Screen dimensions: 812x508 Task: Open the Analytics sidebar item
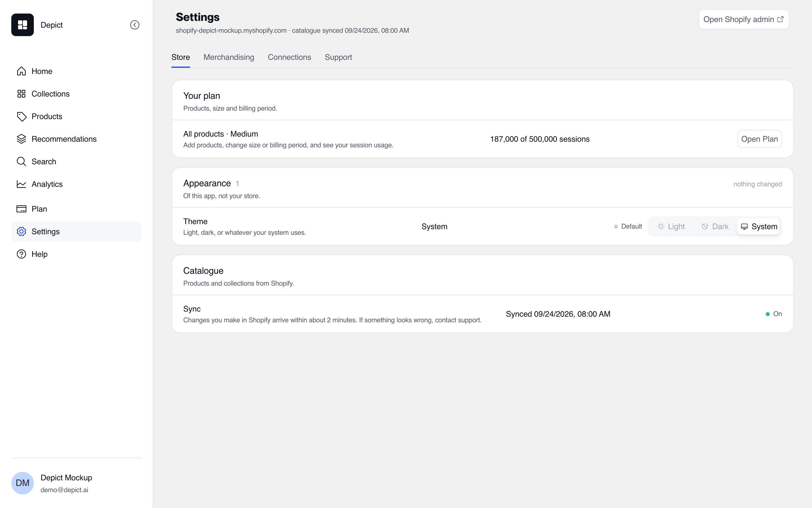click(76, 184)
